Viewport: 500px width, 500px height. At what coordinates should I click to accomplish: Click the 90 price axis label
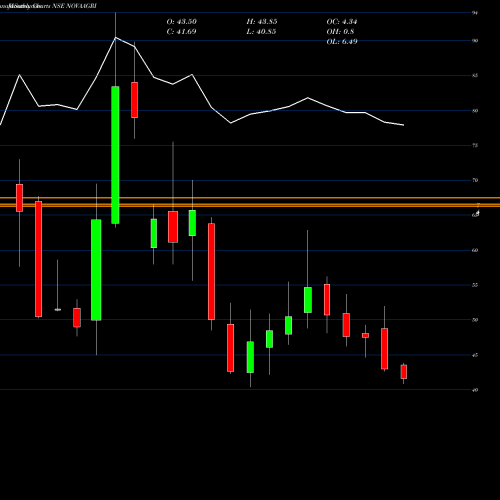(x=475, y=41)
